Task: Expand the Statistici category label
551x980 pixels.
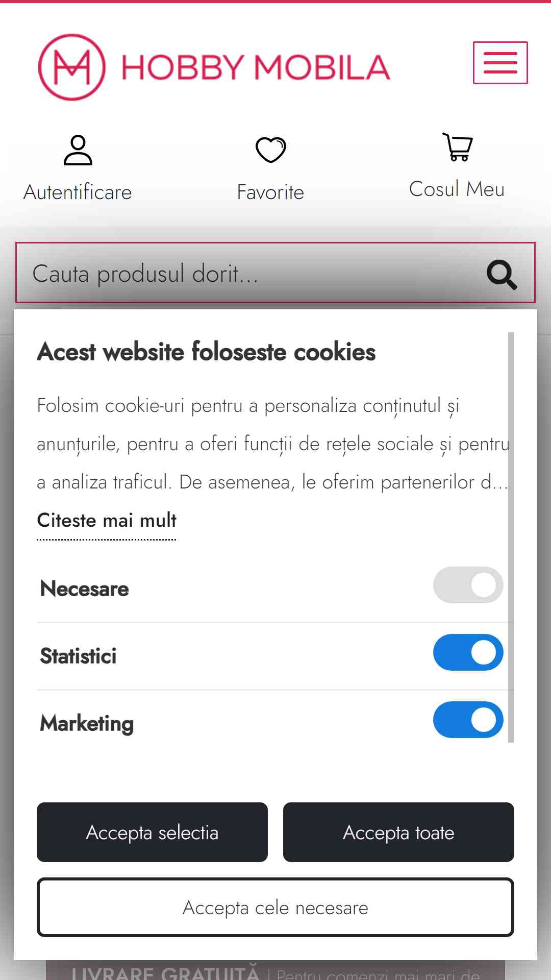Action: click(x=78, y=656)
